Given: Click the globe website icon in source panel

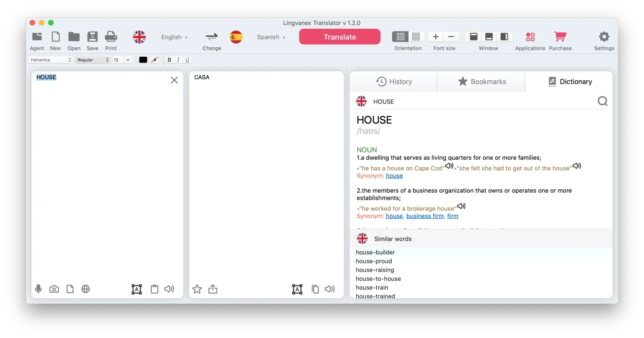Looking at the screenshot, I should click(x=86, y=289).
